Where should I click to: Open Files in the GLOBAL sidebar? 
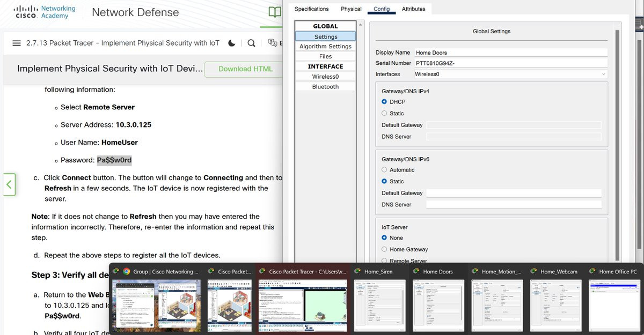(x=326, y=56)
